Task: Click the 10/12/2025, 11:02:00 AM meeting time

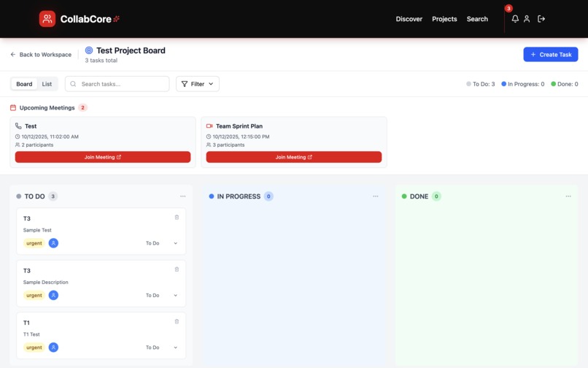Action: pyautogui.click(x=50, y=137)
